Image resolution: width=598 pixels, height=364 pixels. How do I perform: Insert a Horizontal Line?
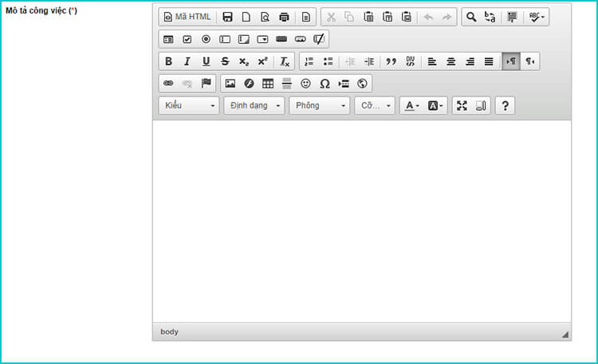pos(287,84)
